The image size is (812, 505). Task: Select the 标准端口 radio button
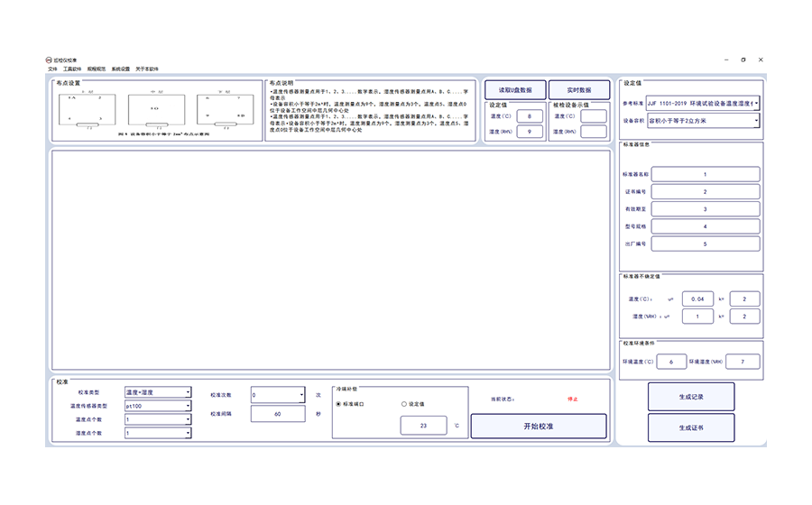339,404
